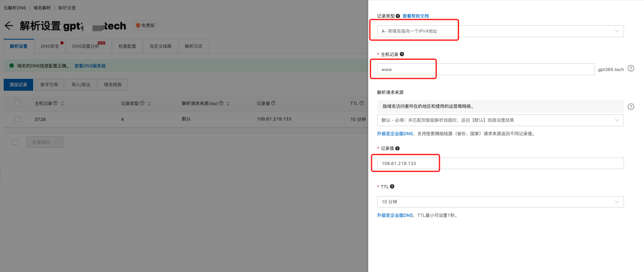This screenshot has width=644, height=272.
Task: Open the TTL 10 分钟 dropdown
Action: (x=500, y=202)
